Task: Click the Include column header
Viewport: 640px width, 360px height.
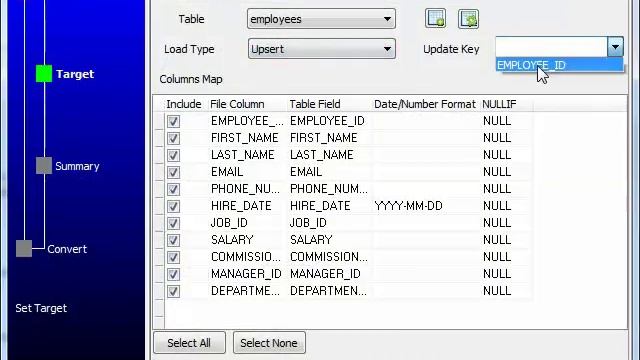Action: coord(184,104)
